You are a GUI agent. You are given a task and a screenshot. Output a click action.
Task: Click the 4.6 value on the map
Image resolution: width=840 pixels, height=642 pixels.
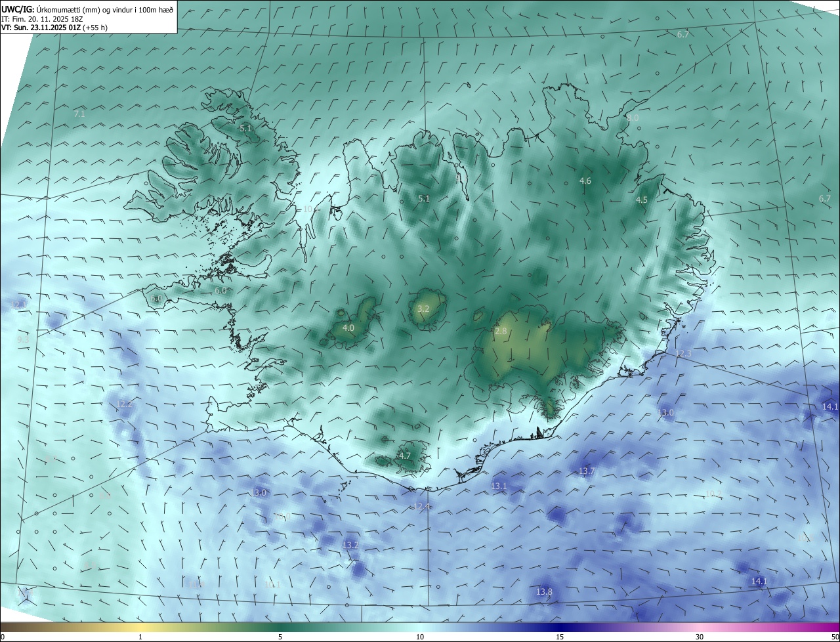pyautogui.click(x=585, y=181)
